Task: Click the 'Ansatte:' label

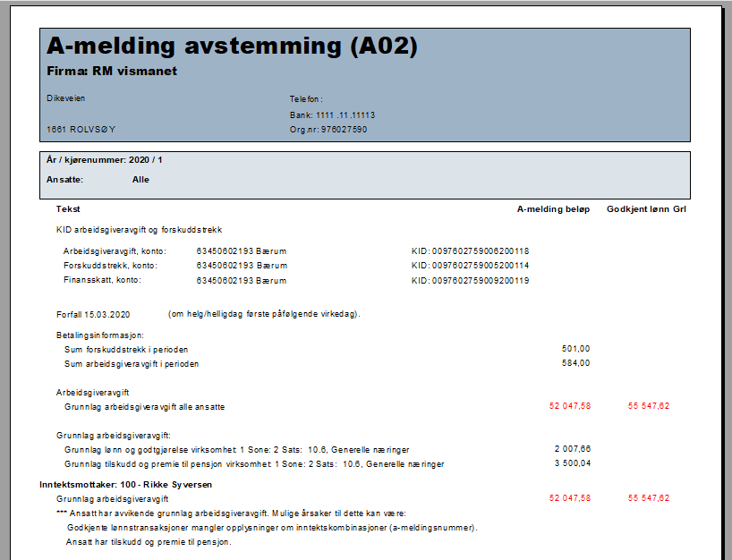Action: [x=65, y=180]
